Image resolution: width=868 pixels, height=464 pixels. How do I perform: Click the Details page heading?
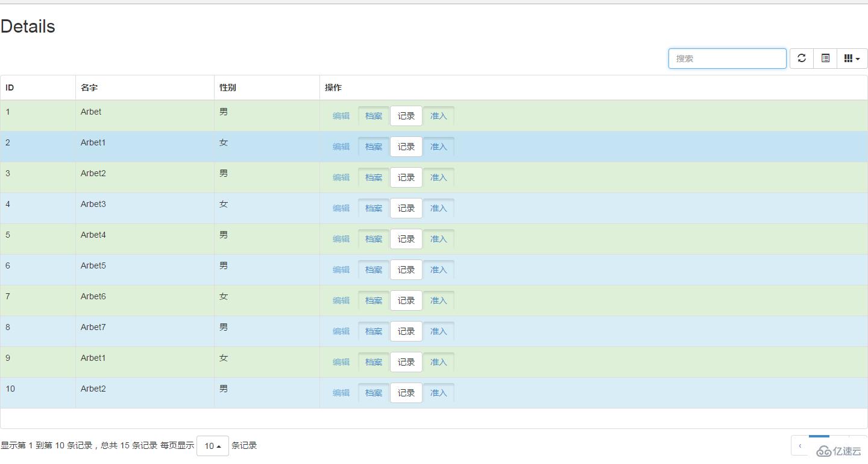[28, 27]
